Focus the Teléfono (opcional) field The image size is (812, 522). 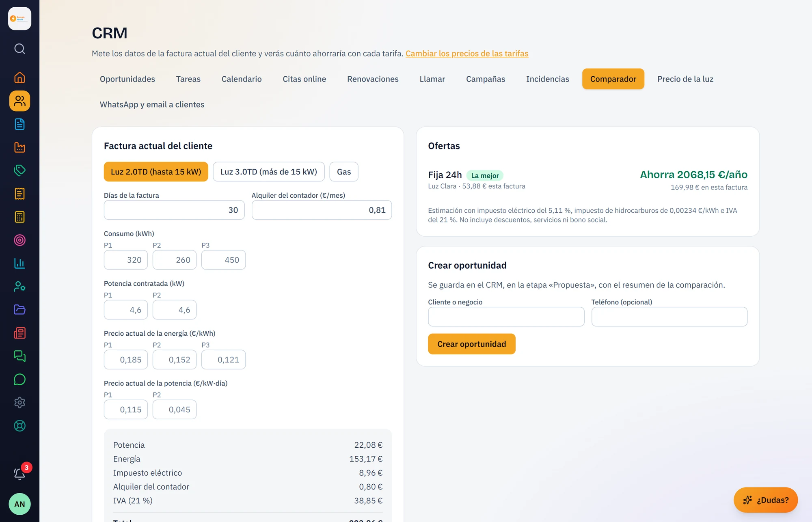(x=669, y=317)
